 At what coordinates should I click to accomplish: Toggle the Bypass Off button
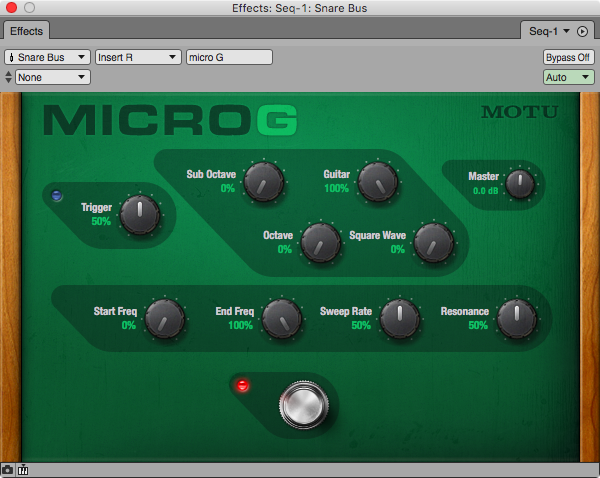coord(568,57)
